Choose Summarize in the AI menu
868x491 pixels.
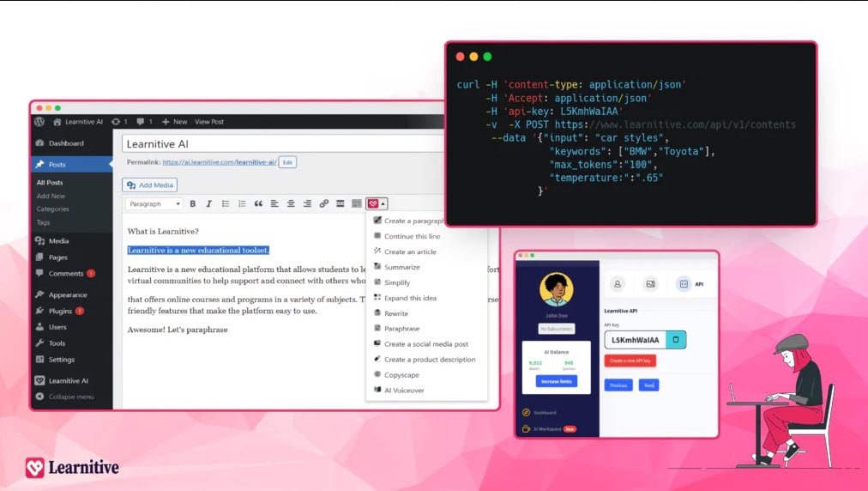pos(401,267)
